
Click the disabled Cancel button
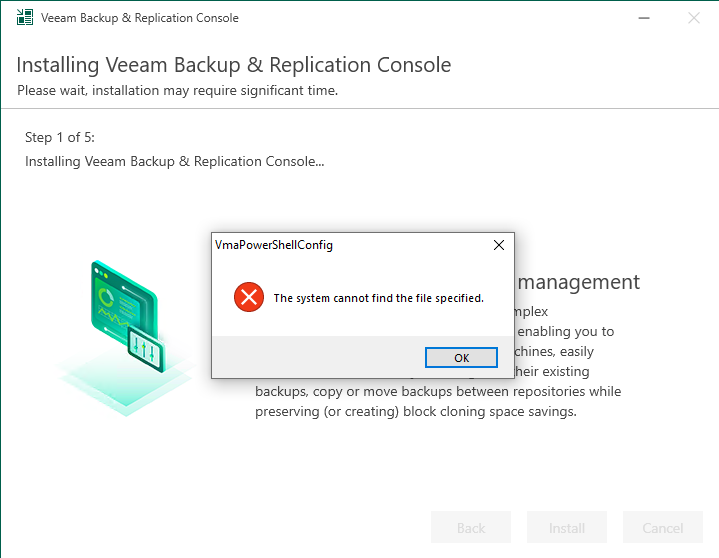pos(663,527)
